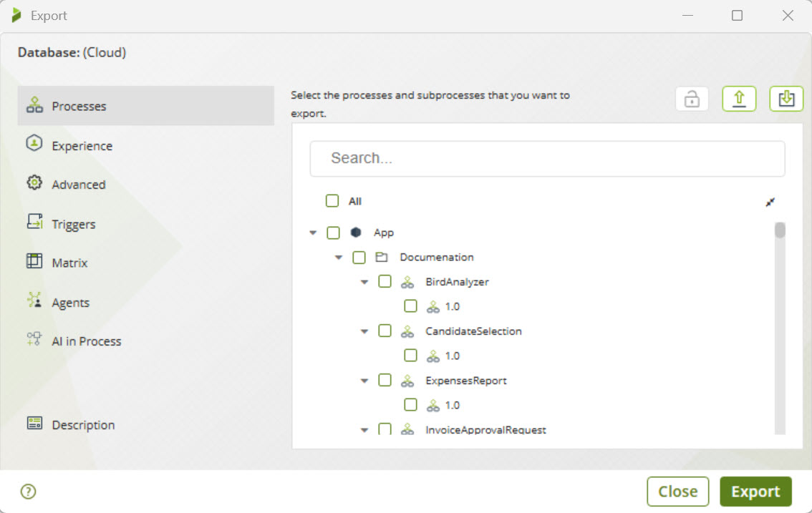
Task: Open the Triggers section
Action: (73, 224)
